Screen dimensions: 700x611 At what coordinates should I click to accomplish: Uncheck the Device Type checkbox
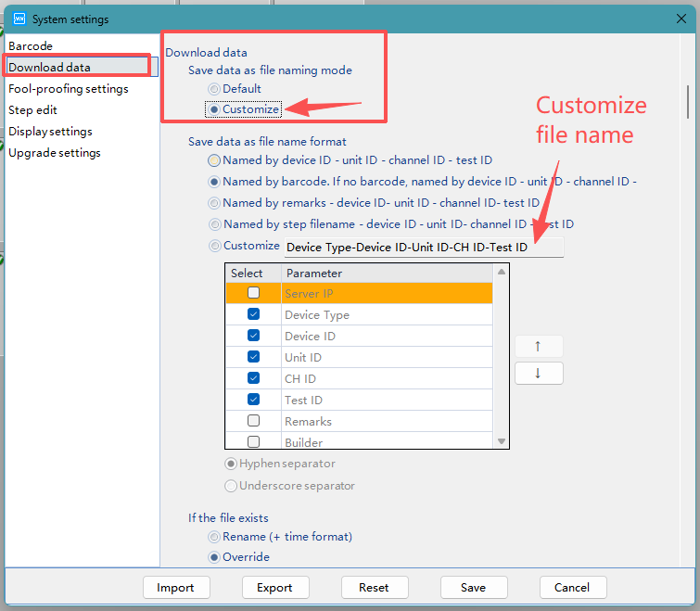(x=253, y=314)
